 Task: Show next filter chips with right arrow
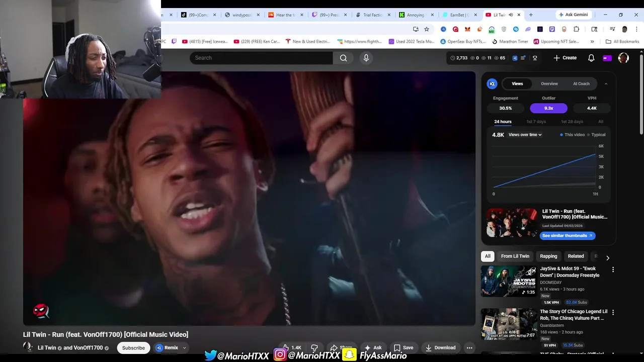click(x=607, y=258)
